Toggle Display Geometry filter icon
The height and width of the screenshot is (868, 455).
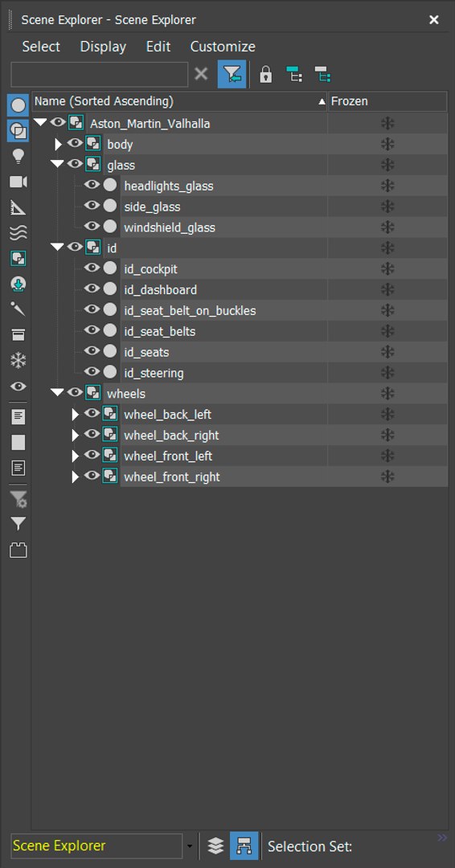[18, 105]
